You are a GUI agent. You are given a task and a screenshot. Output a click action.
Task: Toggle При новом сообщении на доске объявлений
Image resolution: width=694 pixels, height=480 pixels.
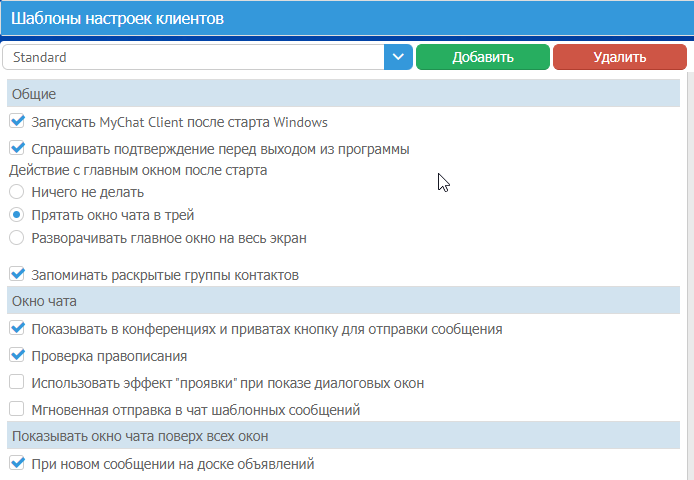(x=17, y=463)
